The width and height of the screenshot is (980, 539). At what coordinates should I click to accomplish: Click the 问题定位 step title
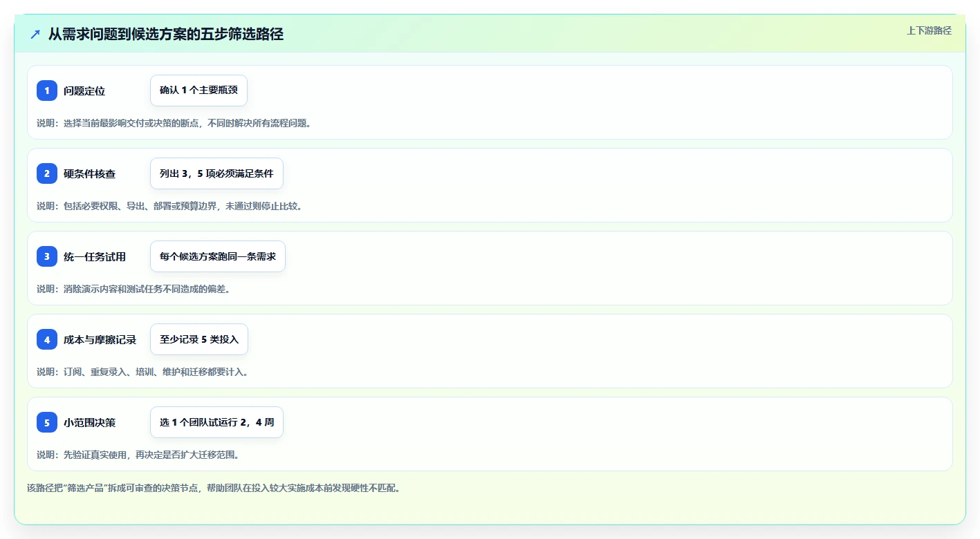tap(84, 91)
